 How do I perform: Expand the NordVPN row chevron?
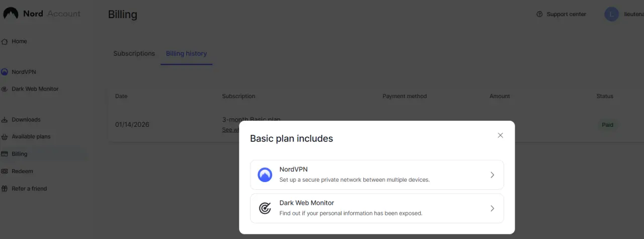(492, 175)
